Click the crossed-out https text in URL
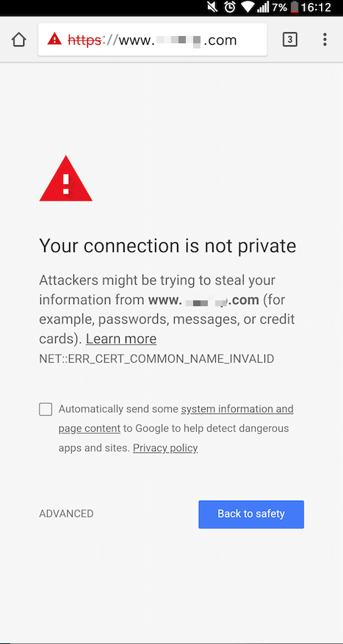This screenshot has height=644, width=343. (x=84, y=40)
